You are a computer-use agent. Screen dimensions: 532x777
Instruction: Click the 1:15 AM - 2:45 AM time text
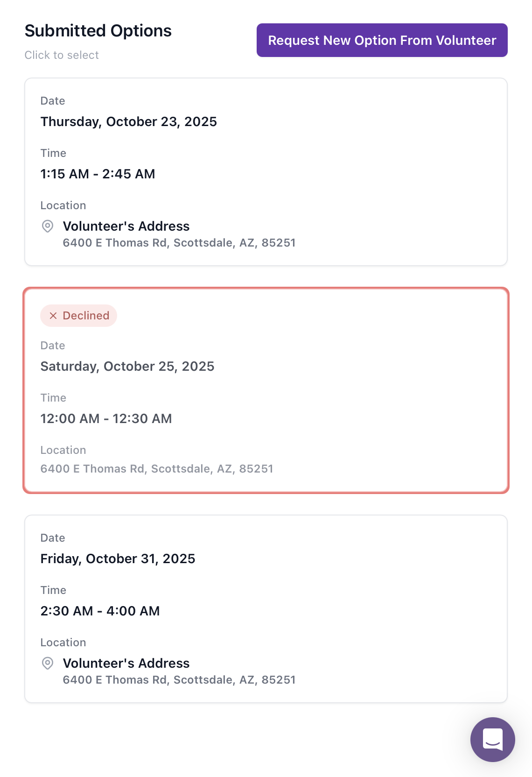98,174
